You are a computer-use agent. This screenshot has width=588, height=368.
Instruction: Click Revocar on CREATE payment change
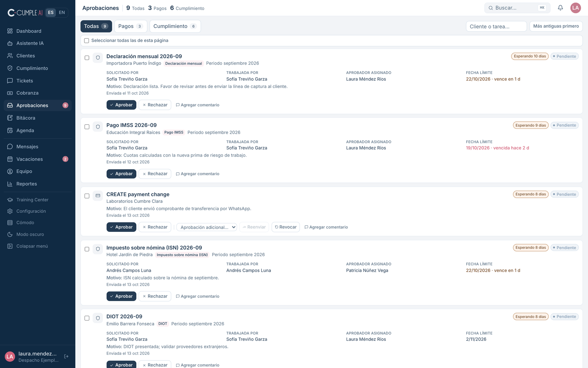(x=286, y=227)
